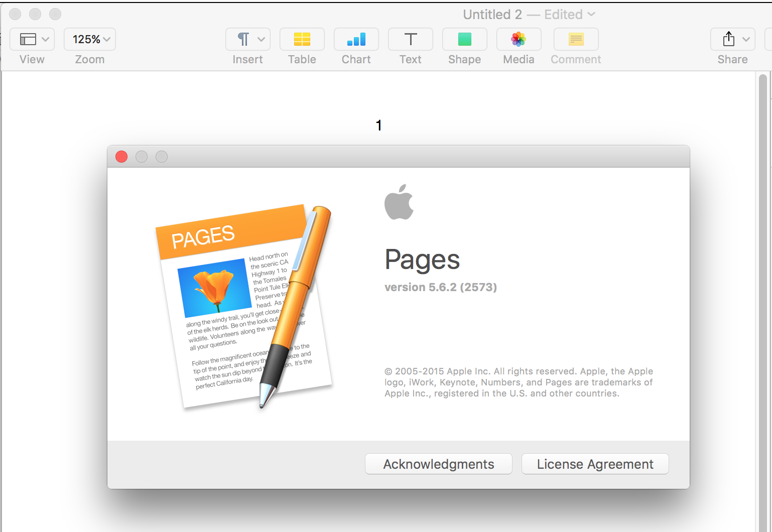Click the Pages app icon in About dialog
The height and width of the screenshot is (532, 772).
tap(244, 306)
